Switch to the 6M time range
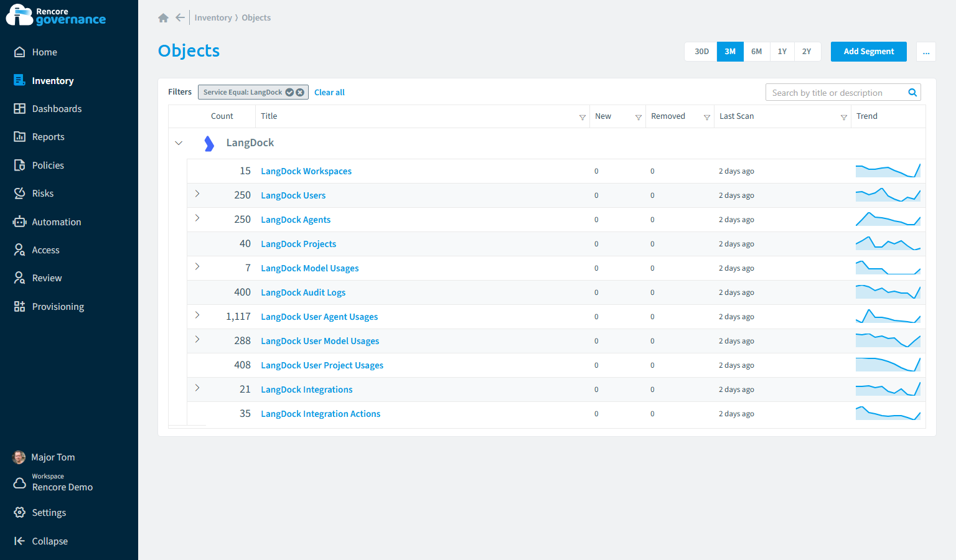Screen dimensions: 956x560 [x=756, y=52]
